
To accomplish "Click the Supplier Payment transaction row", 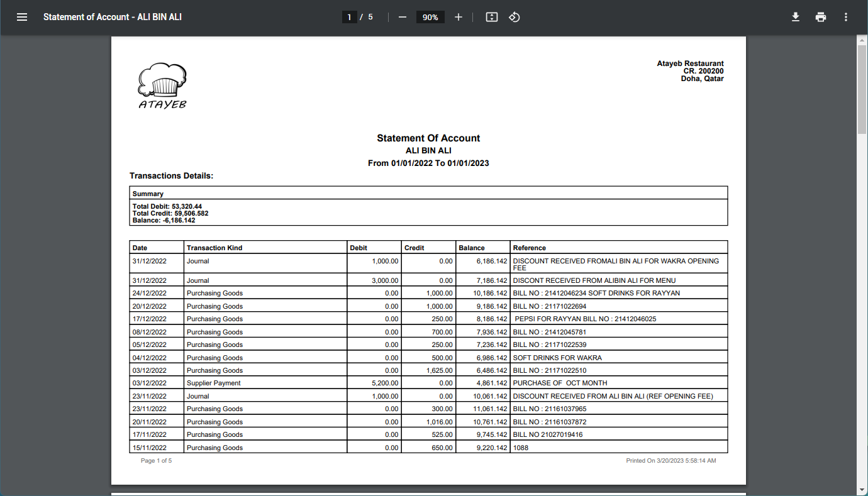I will point(214,383).
